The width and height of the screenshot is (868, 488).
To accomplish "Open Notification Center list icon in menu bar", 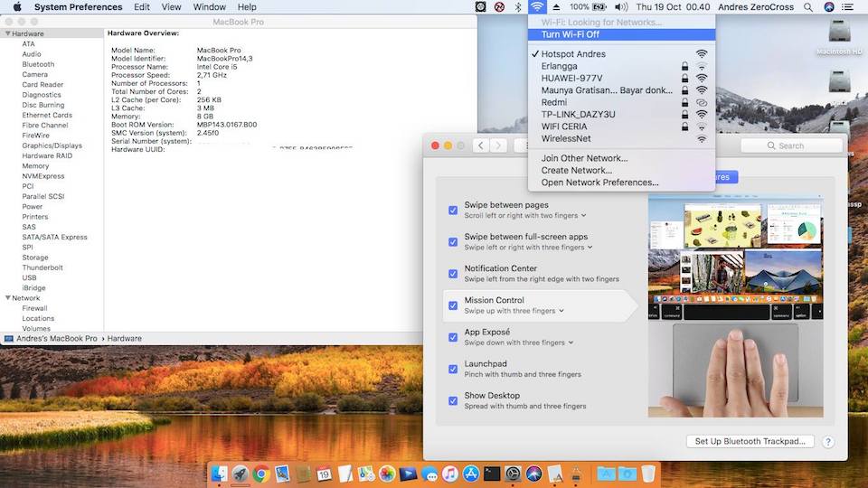I will pyautogui.click(x=847, y=7).
